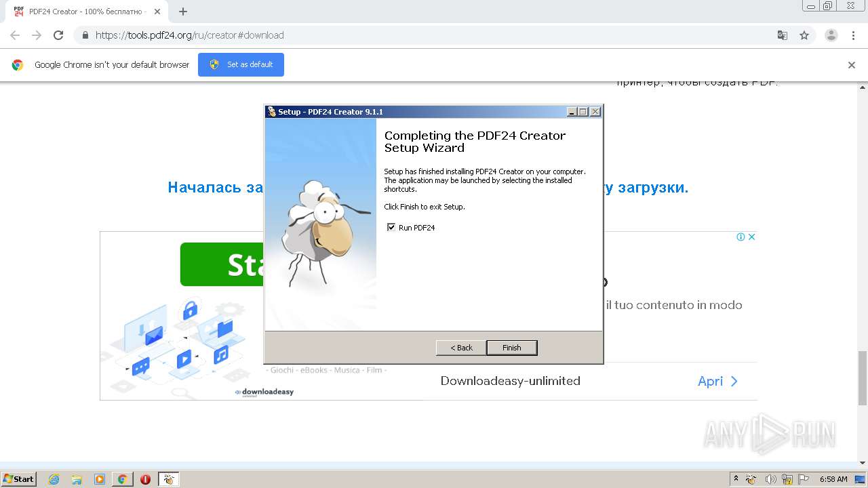This screenshot has height=488, width=868.
Task: Show hidden tray icons arrow
Action: 736,479
